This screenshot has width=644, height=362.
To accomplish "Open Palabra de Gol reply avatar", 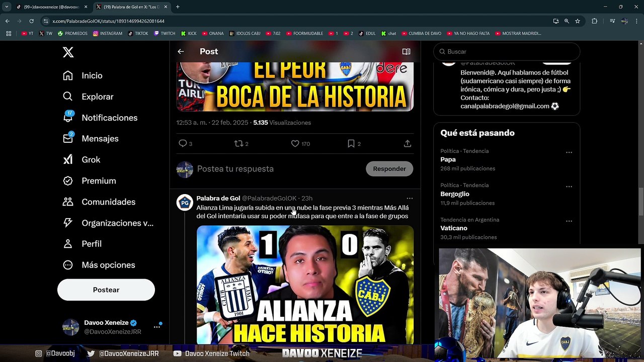I will click(x=185, y=203).
